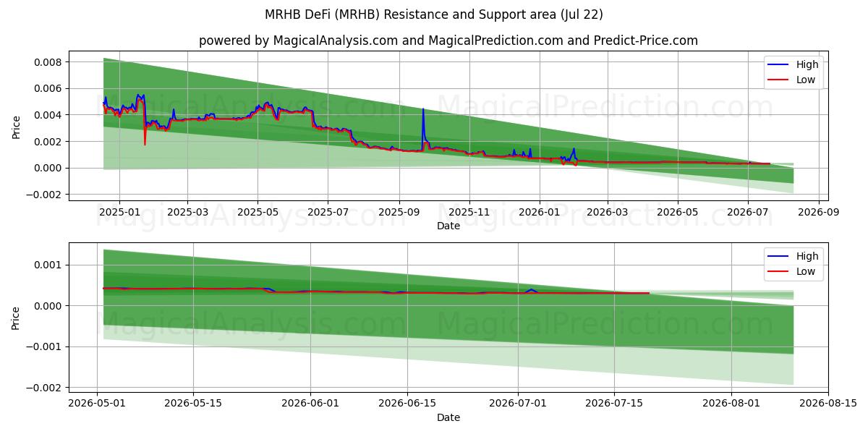Click top chart x-axis label '2026-09'
The height and width of the screenshot is (434, 868).
[x=819, y=213]
